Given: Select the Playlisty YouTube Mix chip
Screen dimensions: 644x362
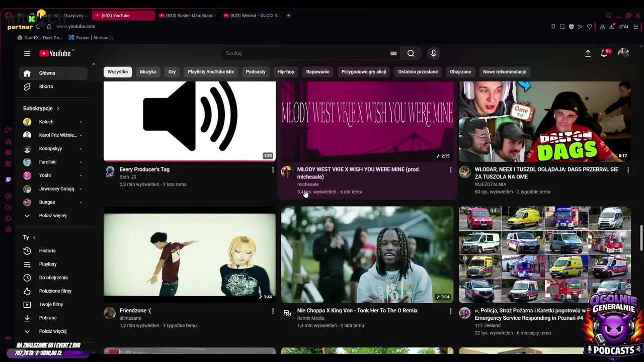Looking at the screenshot, I should 211,72.
